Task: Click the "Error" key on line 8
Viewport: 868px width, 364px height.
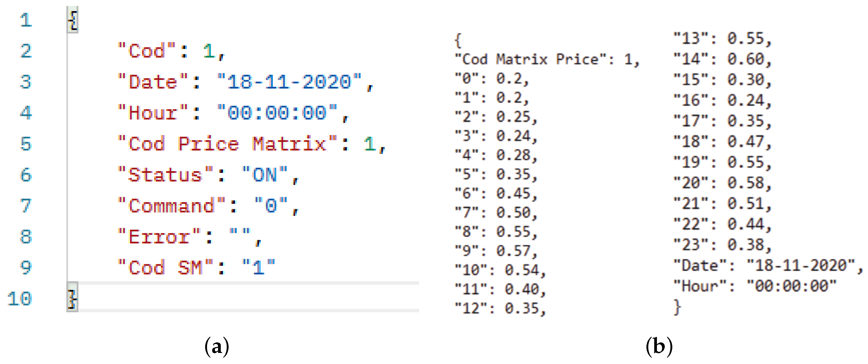Action: point(159,237)
